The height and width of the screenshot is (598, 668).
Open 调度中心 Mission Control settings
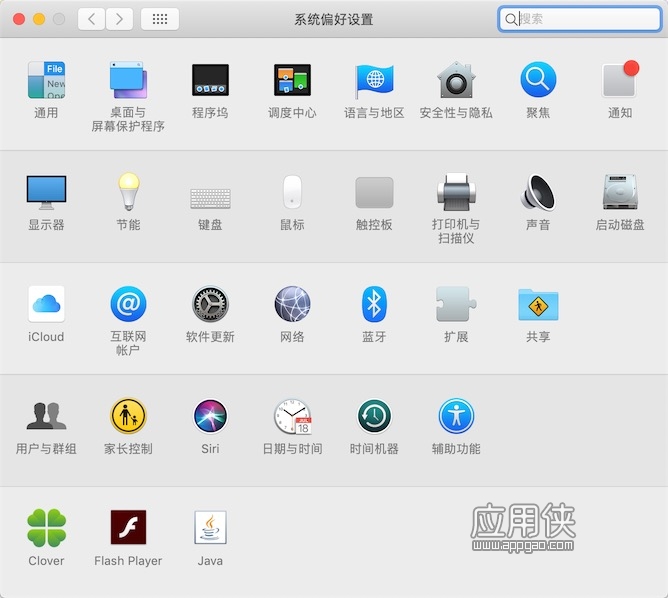(292, 80)
